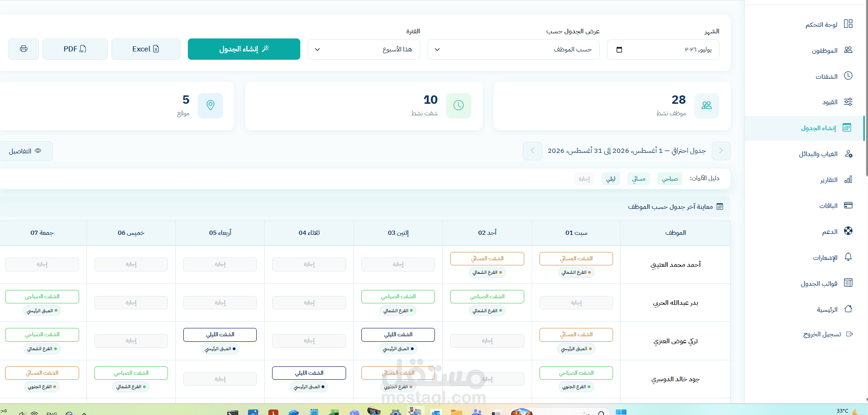Image resolution: width=868 pixels, height=415 pixels.
Task: Click the printer icon button
Action: pos(24,49)
